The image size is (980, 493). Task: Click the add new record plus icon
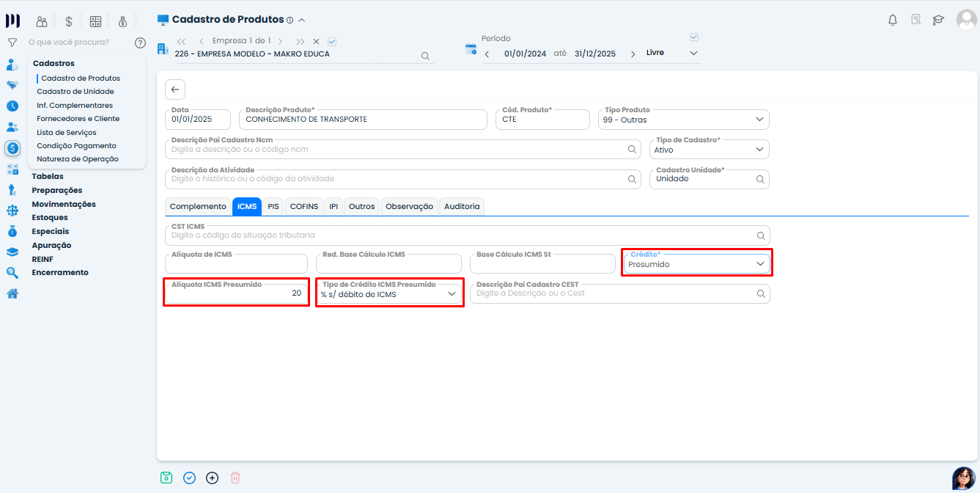212,478
